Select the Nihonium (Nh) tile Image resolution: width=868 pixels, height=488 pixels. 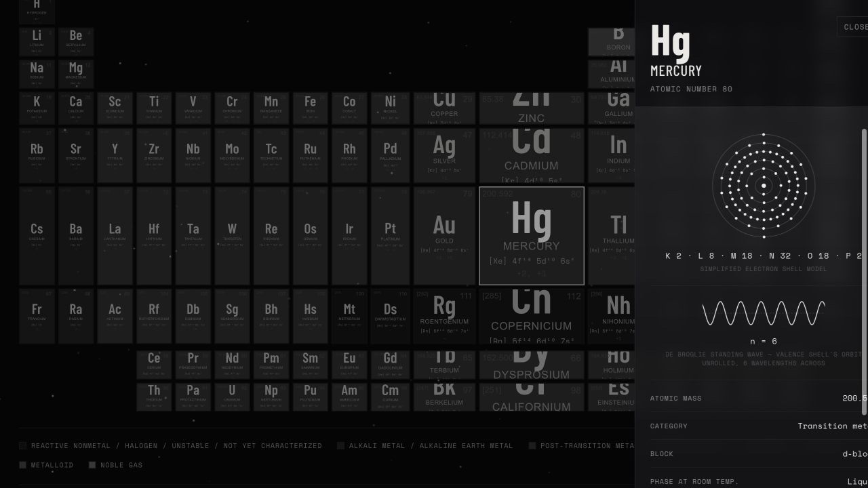click(x=612, y=316)
